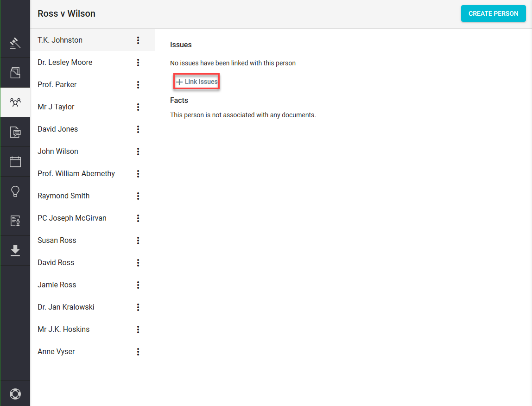This screenshot has height=406, width=532.
Task: Show more options for Anne Vyser
Action: pos(138,352)
